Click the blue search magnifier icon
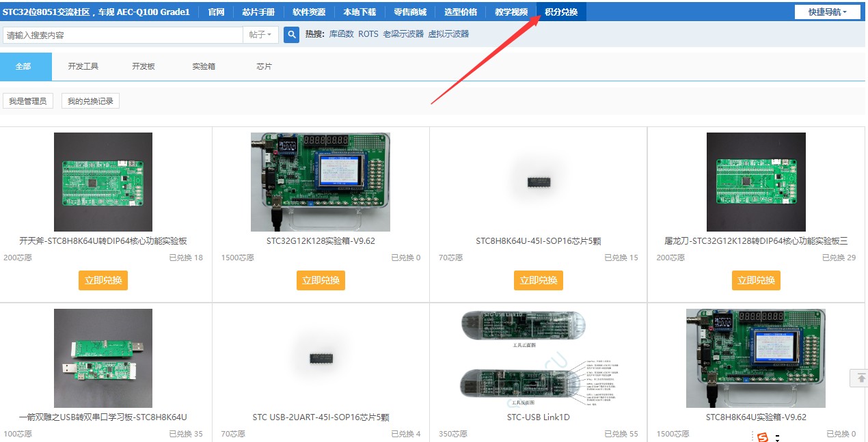 click(x=291, y=34)
